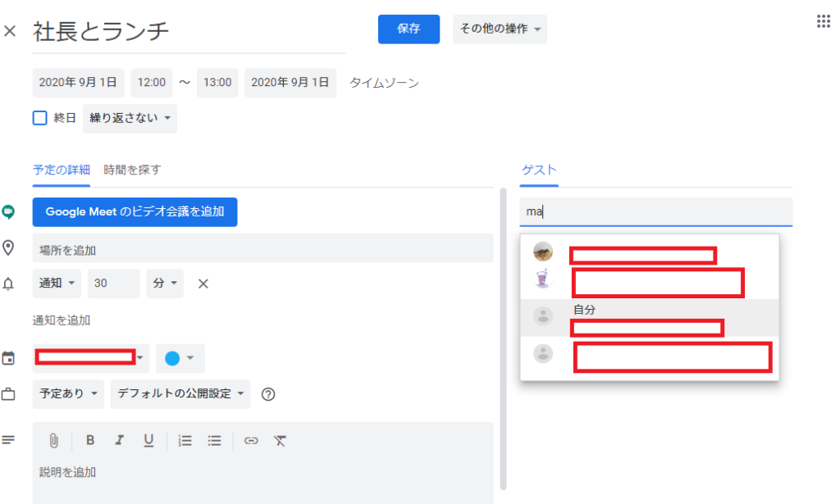Click the 保存 save button
This screenshot has height=504, width=840.
pyautogui.click(x=409, y=29)
